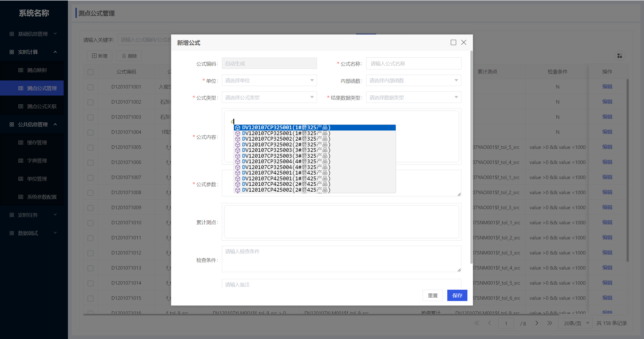Open the 20条/页 page size dropdown
The height and width of the screenshot is (339, 644).
(575, 323)
